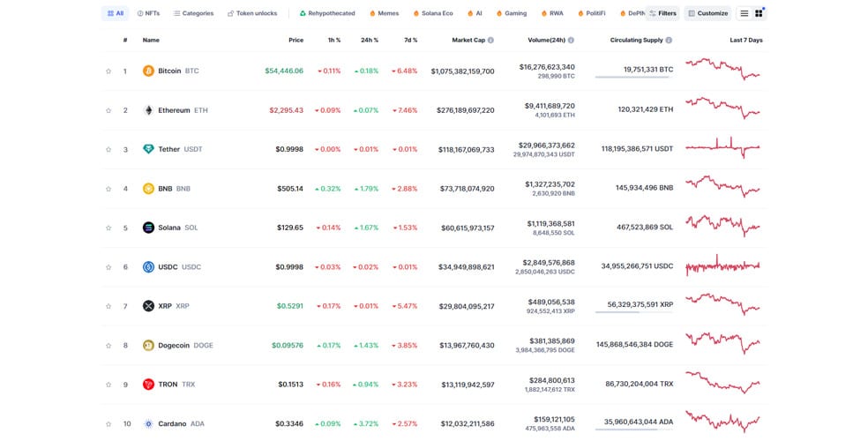
Task: Open the Customize columns menu
Action: click(708, 13)
